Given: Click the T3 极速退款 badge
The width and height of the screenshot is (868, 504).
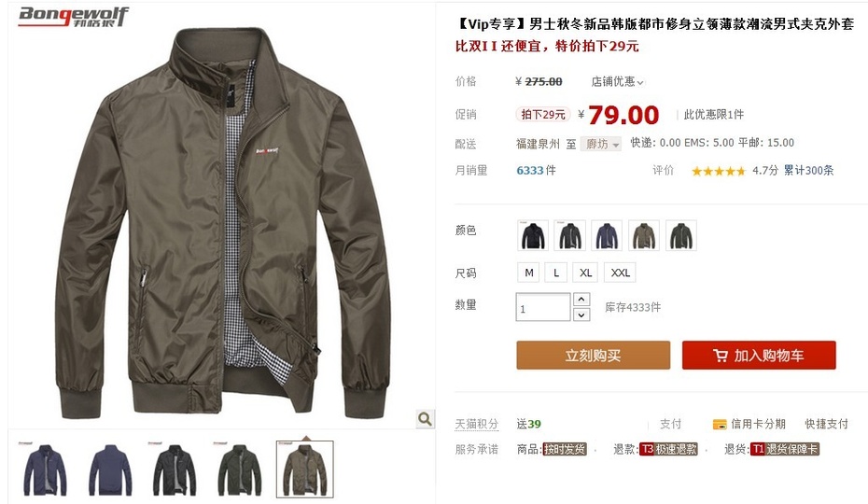Looking at the screenshot, I should click(668, 449).
